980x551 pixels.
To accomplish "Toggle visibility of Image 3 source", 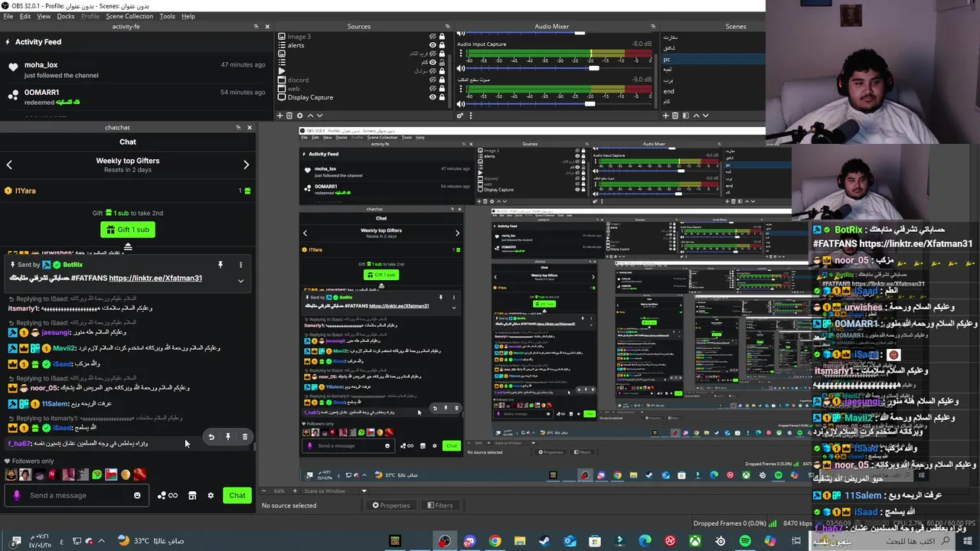I will [x=433, y=36].
